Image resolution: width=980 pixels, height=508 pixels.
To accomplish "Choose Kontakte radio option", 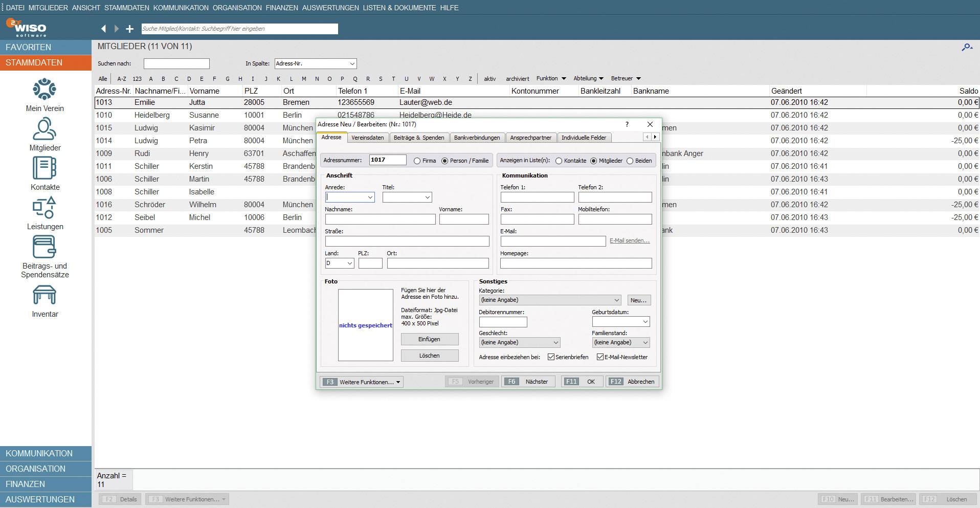I will pyautogui.click(x=559, y=161).
